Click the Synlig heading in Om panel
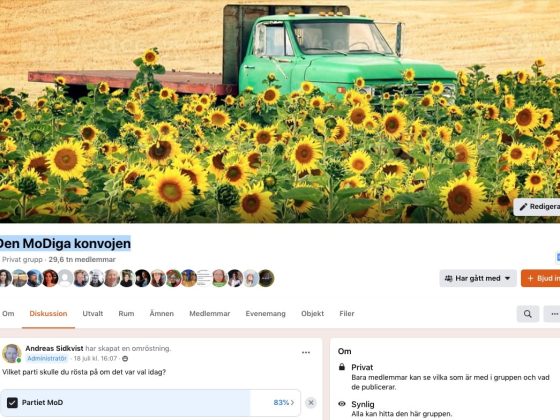The height and width of the screenshot is (420, 560). [x=362, y=404]
